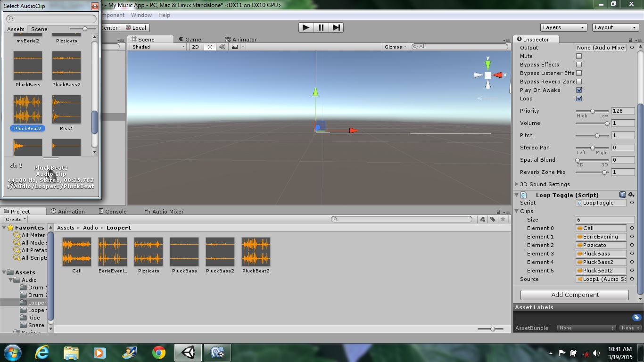Image resolution: width=644 pixels, height=362 pixels.
Task: Open Internet Explorer from taskbar
Action: click(42, 353)
